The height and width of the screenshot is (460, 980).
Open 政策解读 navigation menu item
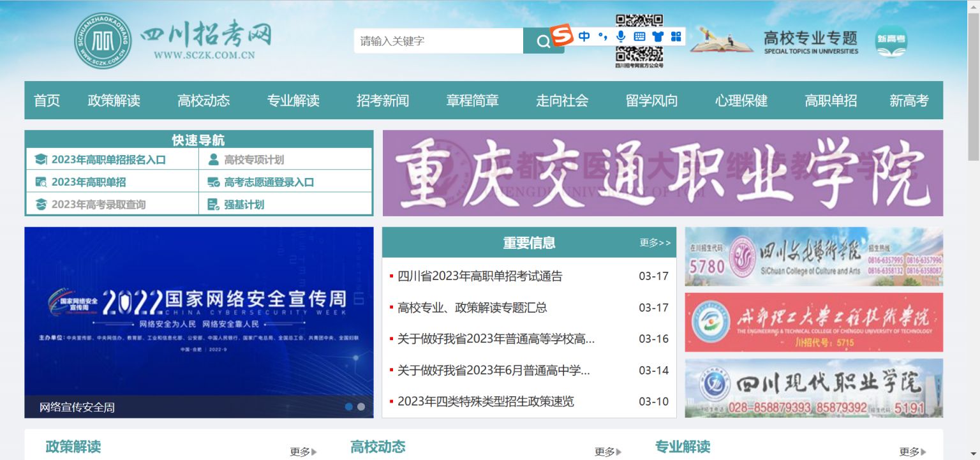[x=114, y=100]
